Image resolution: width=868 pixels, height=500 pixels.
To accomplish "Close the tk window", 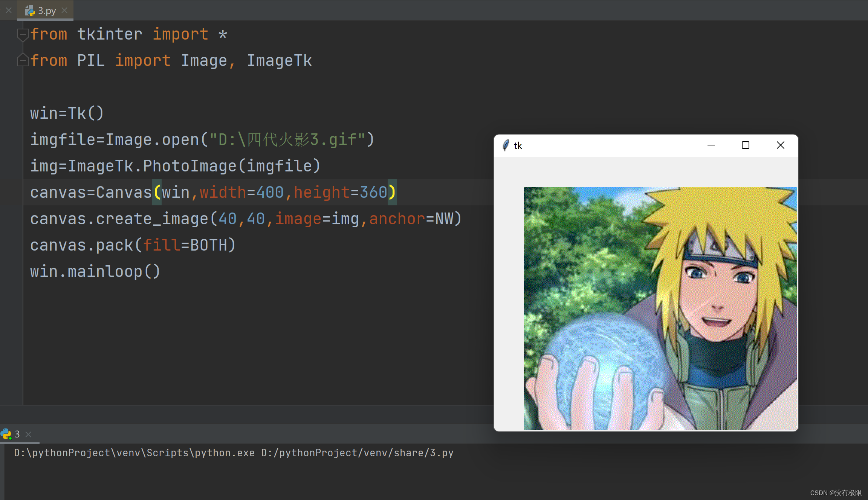I will click(x=780, y=145).
